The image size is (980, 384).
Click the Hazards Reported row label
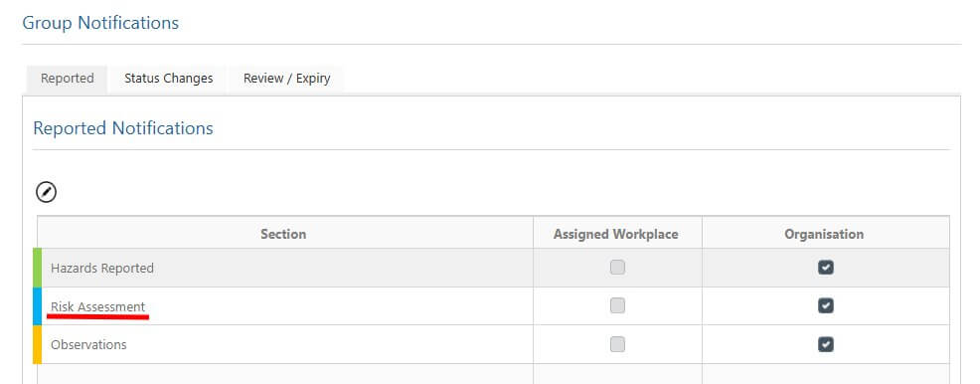[x=101, y=269]
